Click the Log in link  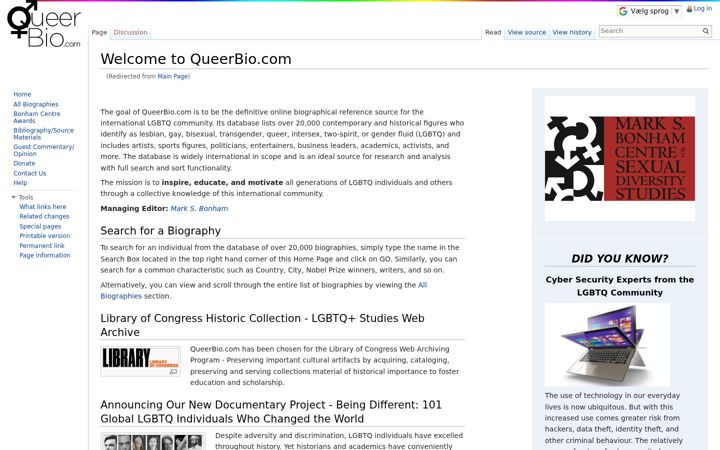click(703, 9)
